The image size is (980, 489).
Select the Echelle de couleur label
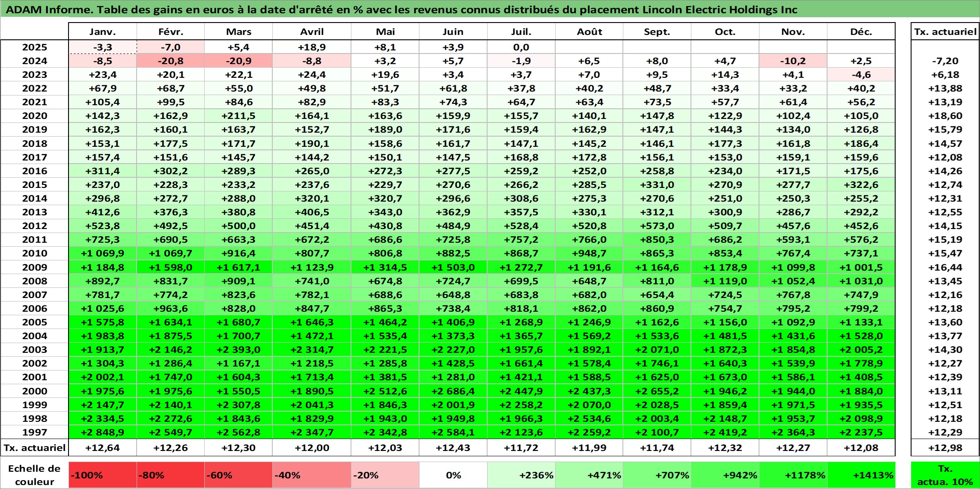[x=34, y=475]
